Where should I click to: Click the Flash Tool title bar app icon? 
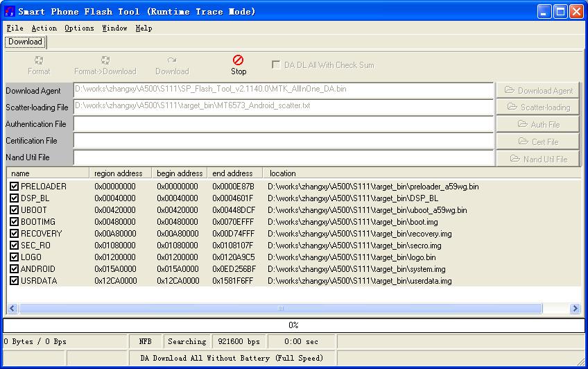click(x=10, y=12)
